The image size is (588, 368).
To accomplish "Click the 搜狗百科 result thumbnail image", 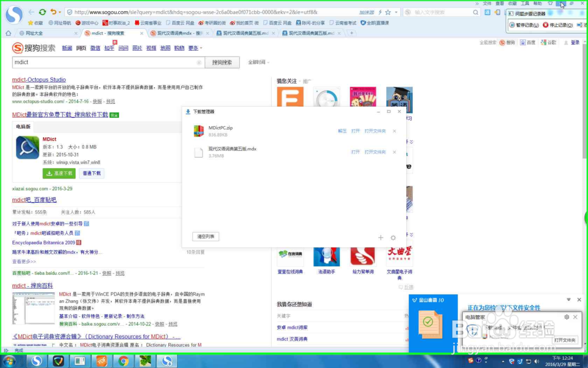I will (34, 309).
